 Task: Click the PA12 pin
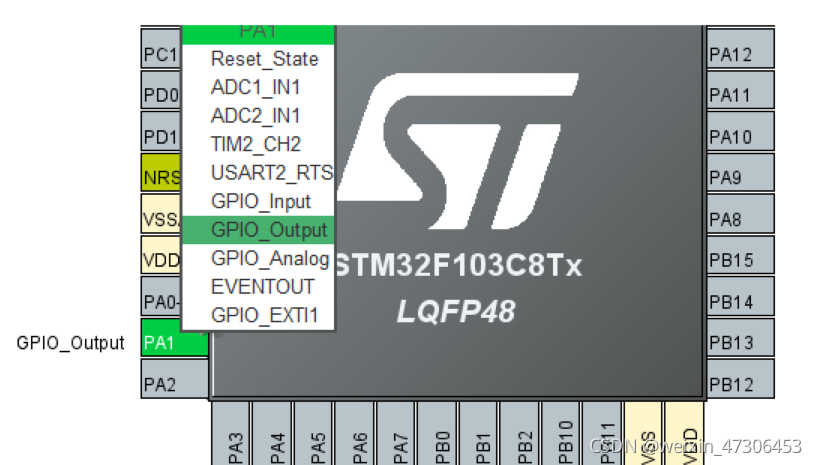point(740,48)
